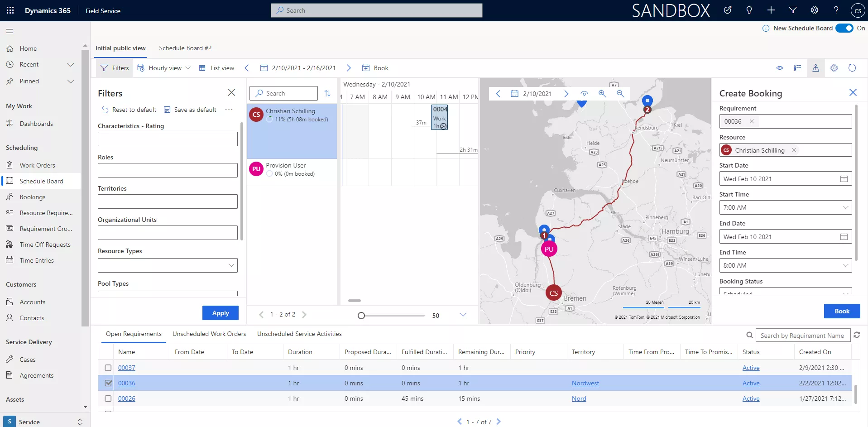
Task: Click the map zoom out magnifier
Action: click(x=620, y=94)
